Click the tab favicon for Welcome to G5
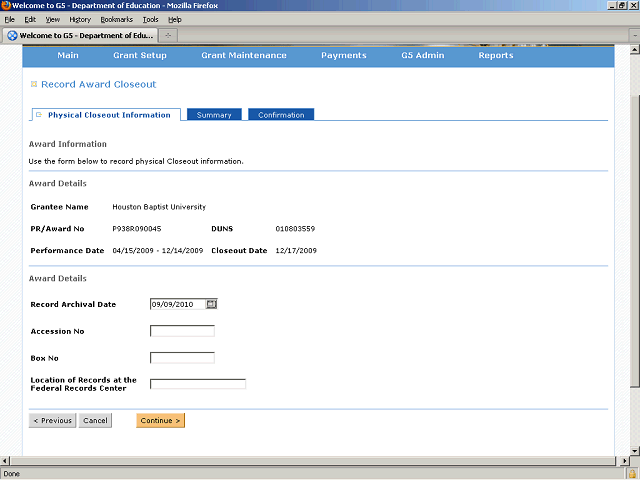This screenshot has width=640, height=480. click(x=12, y=36)
